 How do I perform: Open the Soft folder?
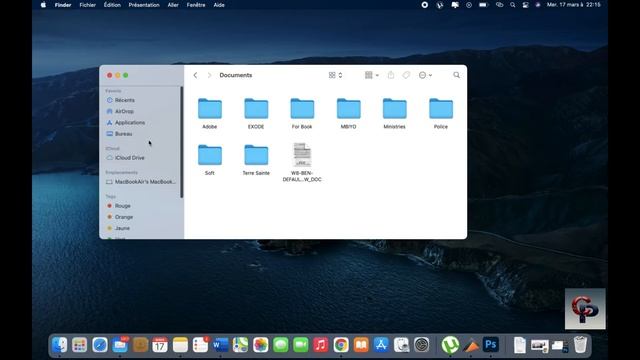210,155
